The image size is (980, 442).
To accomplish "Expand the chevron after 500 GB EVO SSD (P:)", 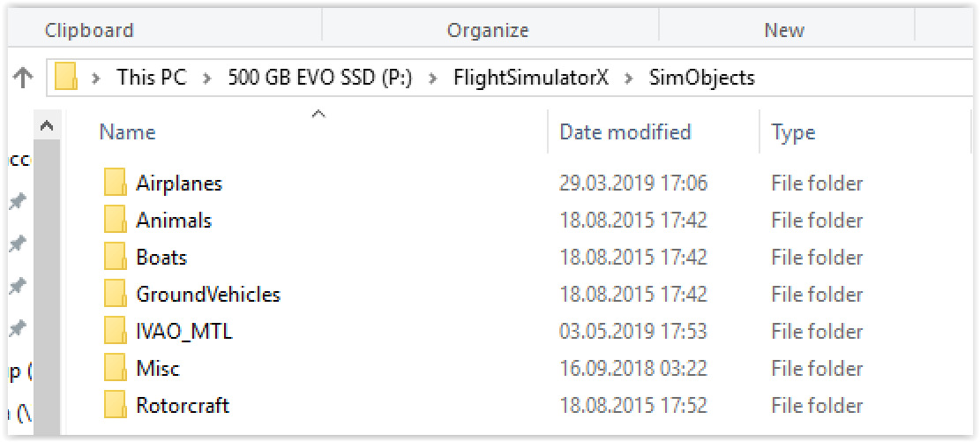I will pos(433,79).
